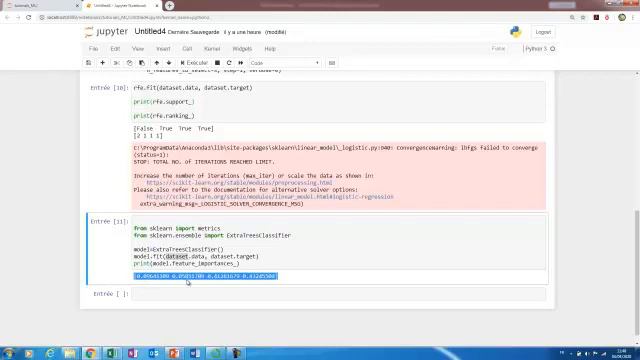Click the Python 3 kernel indicator
The height and width of the screenshot is (360, 640).
(540, 49)
